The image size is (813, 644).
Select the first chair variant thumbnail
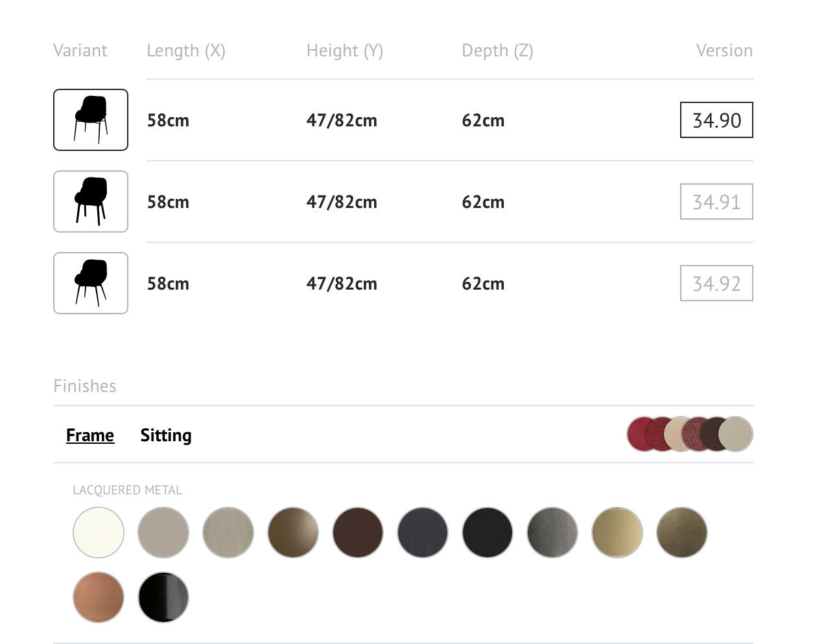pos(91,120)
